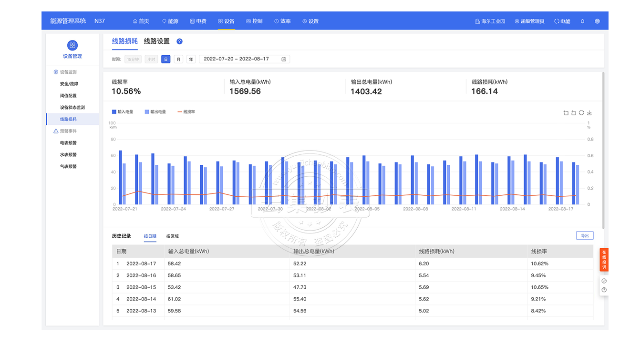Screen dimensions: 620x364
Task: Click the notification bell icon
Action: [x=582, y=21]
